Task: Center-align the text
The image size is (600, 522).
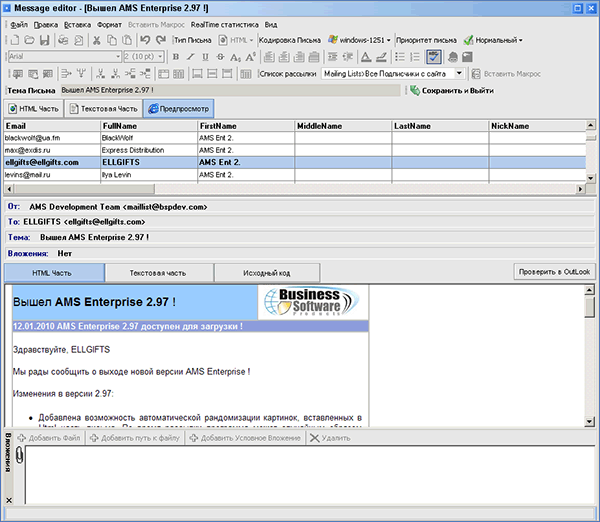Action: pos(284,57)
